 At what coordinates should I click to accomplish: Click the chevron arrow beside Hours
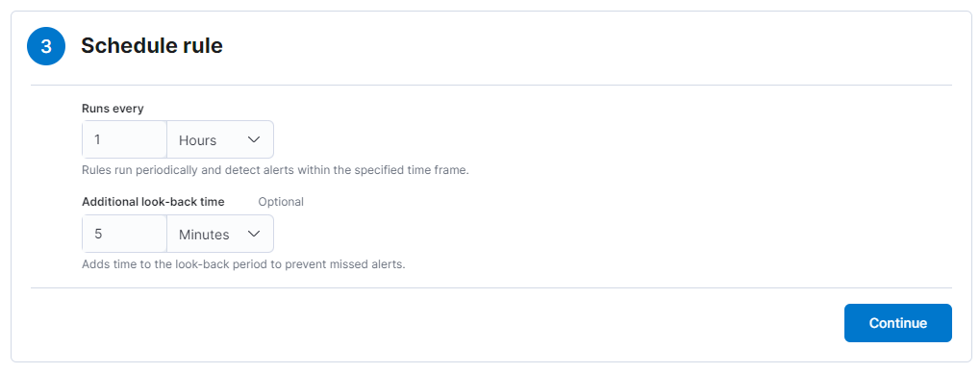coord(254,139)
